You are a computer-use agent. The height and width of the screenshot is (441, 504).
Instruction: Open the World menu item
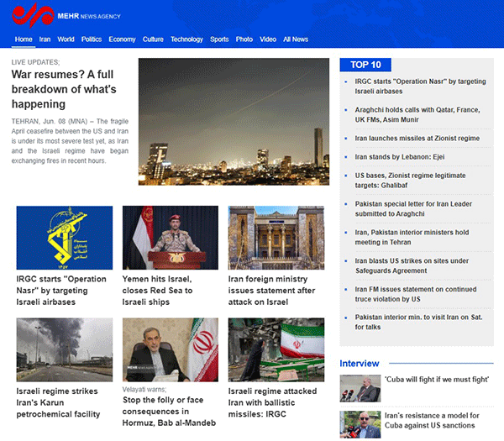66,39
